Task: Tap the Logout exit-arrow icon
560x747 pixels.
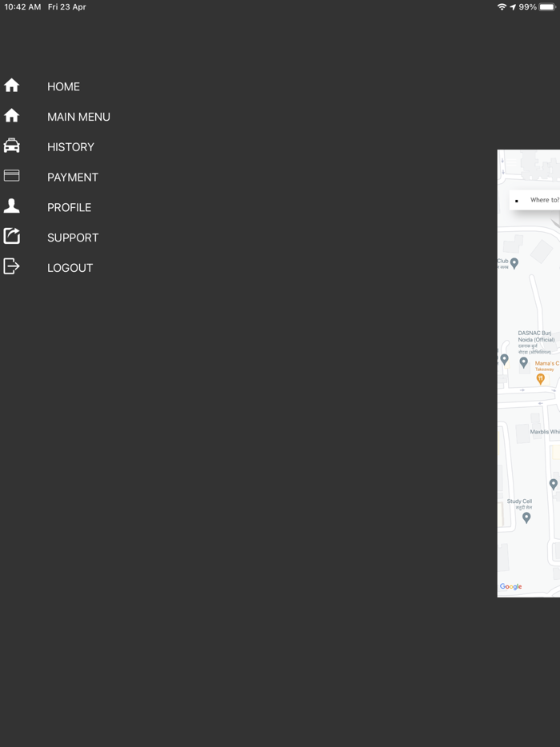Action: point(11,266)
